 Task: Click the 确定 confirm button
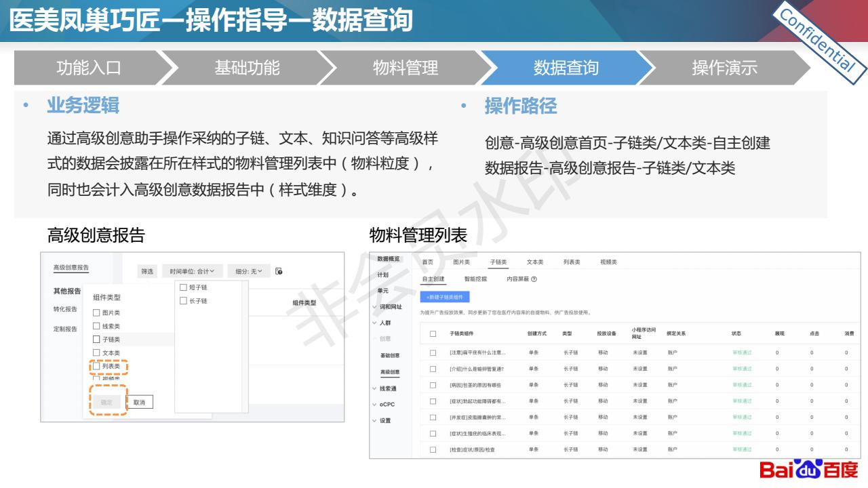pos(106,403)
